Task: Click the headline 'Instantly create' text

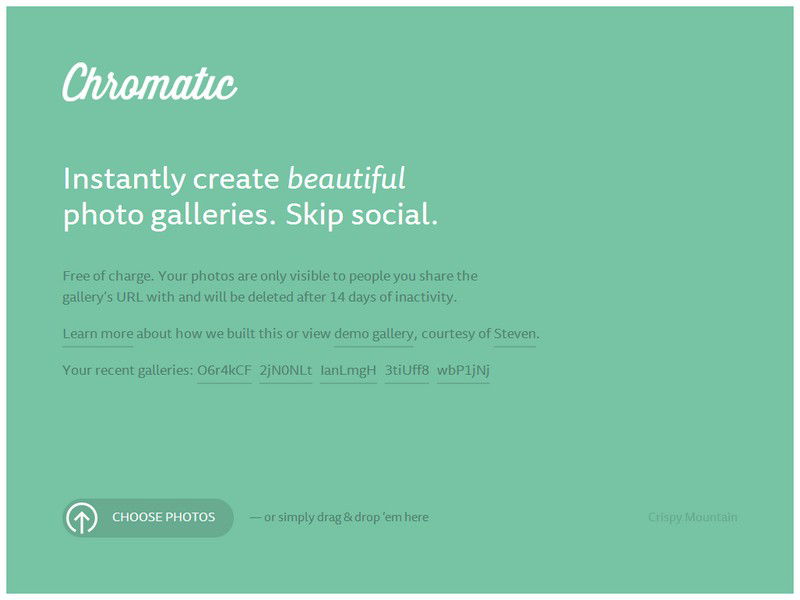Action: [171, 179]
